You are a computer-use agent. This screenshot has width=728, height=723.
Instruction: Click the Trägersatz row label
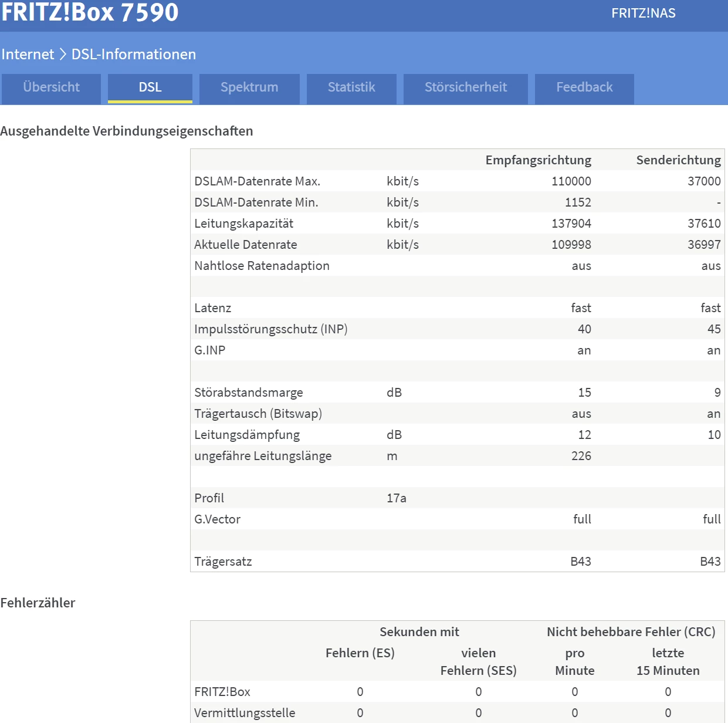click(223, 562)
